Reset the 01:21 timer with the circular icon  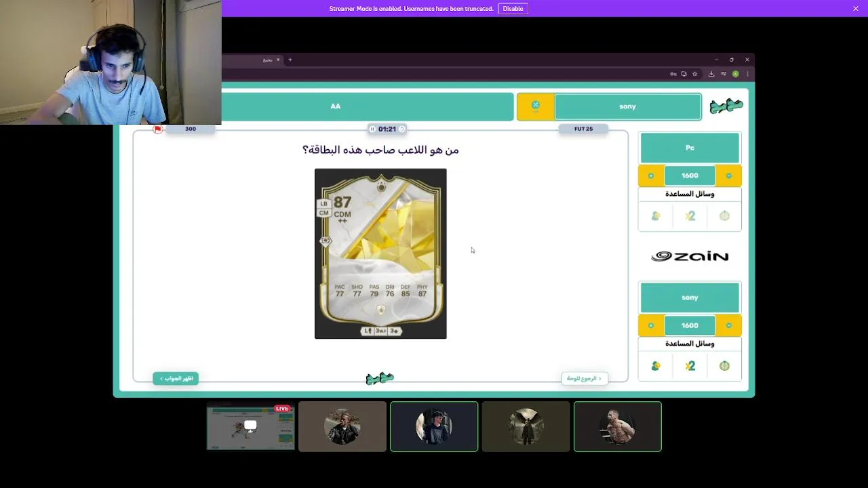pos(401,129)
